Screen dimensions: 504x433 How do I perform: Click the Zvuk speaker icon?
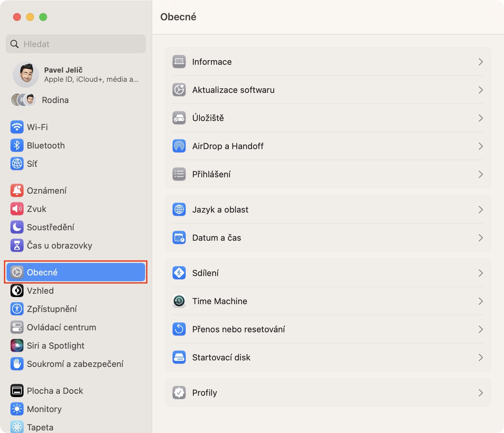pos(17,209)
